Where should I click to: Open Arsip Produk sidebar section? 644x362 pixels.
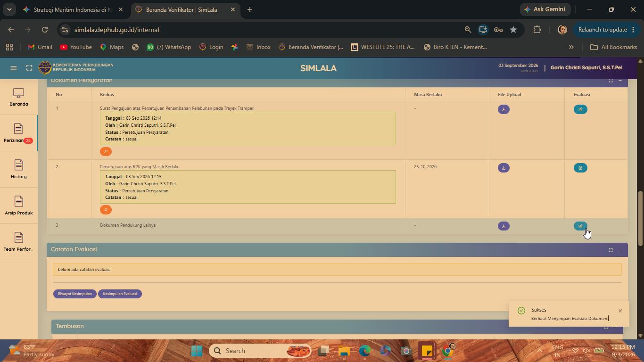(18, 206)
